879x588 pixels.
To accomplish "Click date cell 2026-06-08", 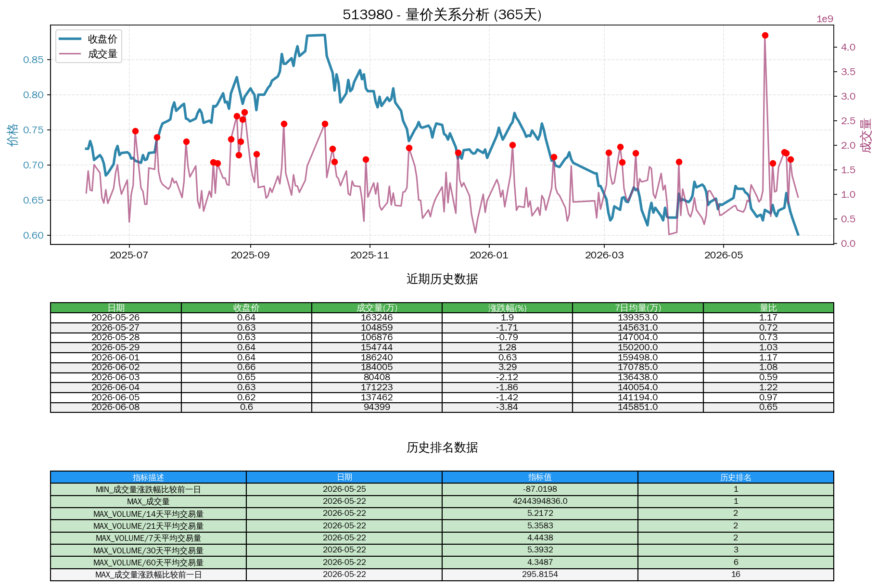I will pyautogui.click(x=116, y=407).
